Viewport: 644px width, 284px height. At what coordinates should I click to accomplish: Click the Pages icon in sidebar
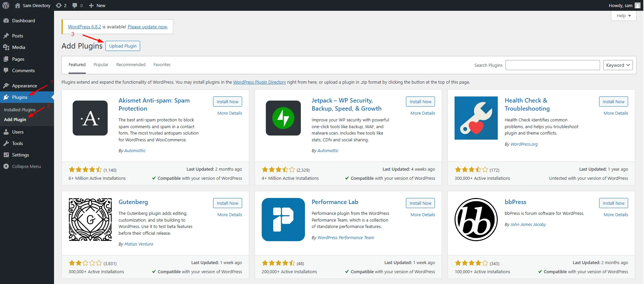click(6, 59)
